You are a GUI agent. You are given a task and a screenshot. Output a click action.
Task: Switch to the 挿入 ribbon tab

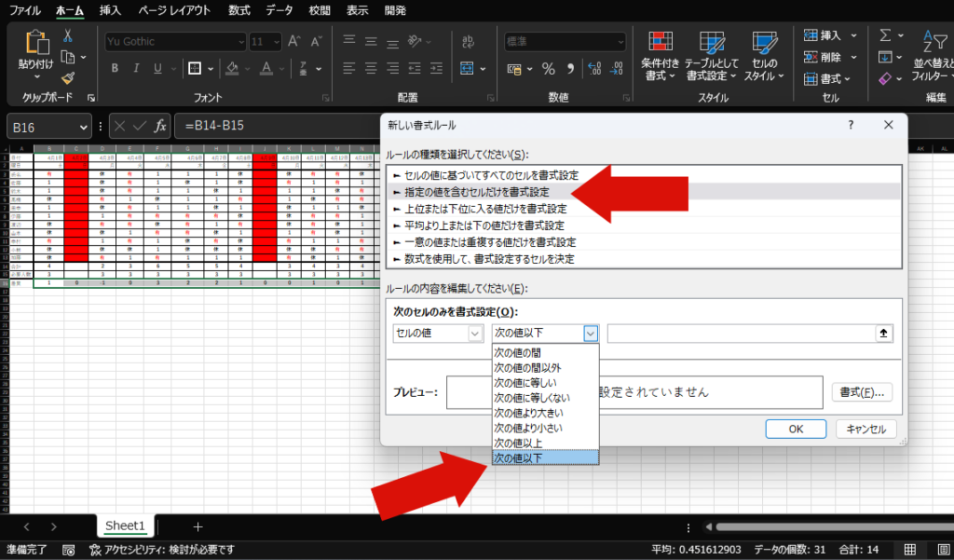110,10
